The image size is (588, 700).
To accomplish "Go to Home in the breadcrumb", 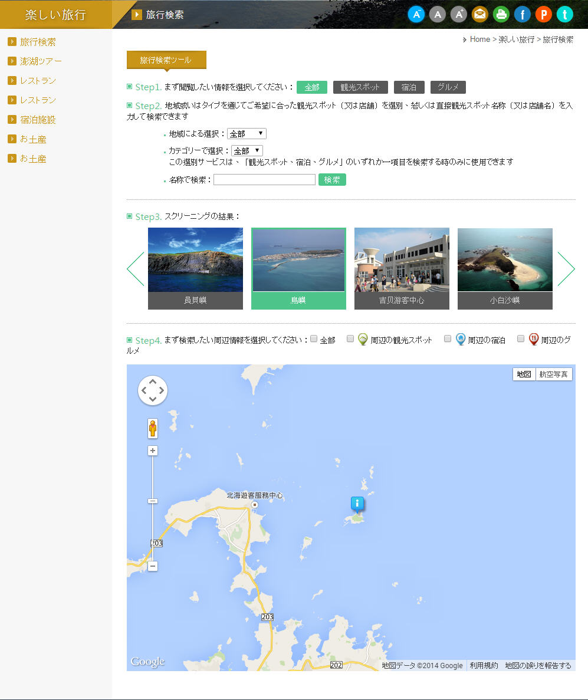I will [480, 40].
